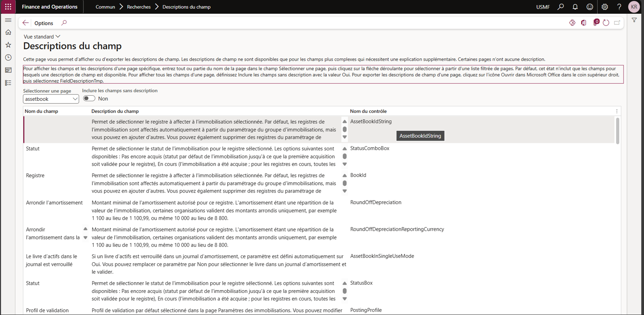Open Recent clock icon in sidebar
Screen dimensions: 644x315
tap(8, 57)
